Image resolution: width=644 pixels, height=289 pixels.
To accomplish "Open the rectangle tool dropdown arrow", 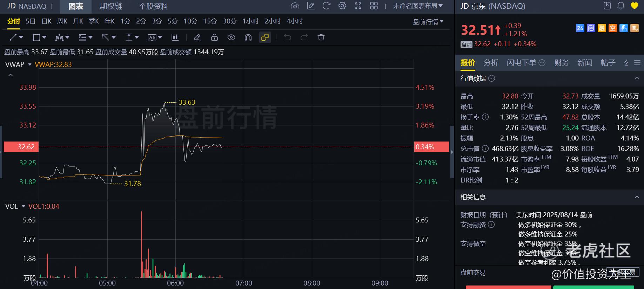I will [x=44, y=37].
